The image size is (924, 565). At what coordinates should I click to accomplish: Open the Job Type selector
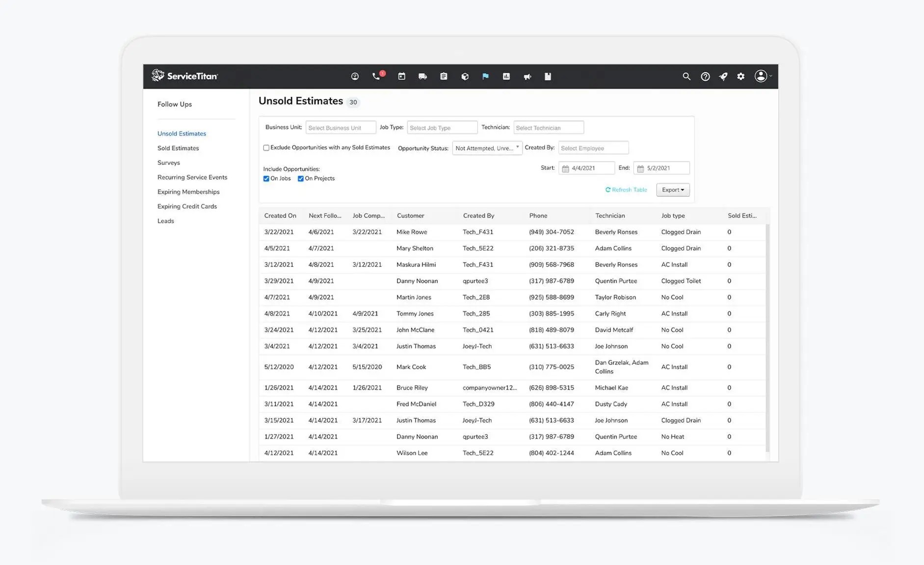(x=442, y=128)
